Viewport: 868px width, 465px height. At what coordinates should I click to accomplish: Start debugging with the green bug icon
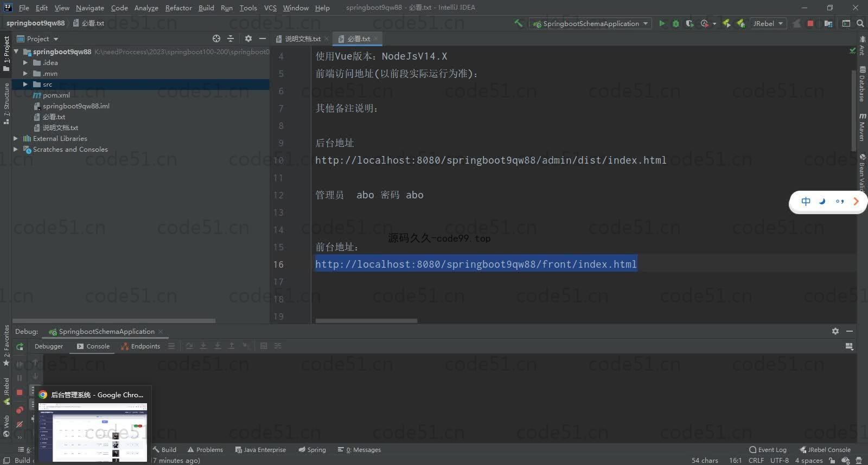click(675, 23)
